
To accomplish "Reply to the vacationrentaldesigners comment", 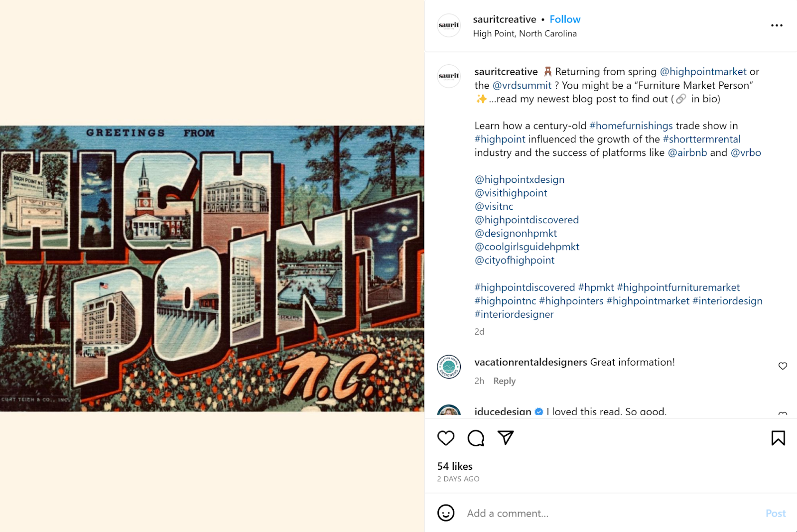I will click(504, 381).
